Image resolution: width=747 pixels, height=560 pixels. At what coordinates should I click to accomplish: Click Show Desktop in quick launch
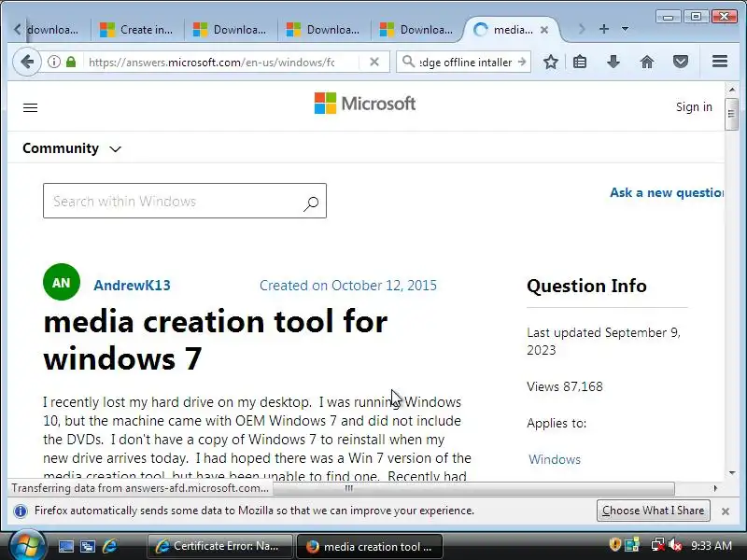pyautogui.click(x=66, y=546)
